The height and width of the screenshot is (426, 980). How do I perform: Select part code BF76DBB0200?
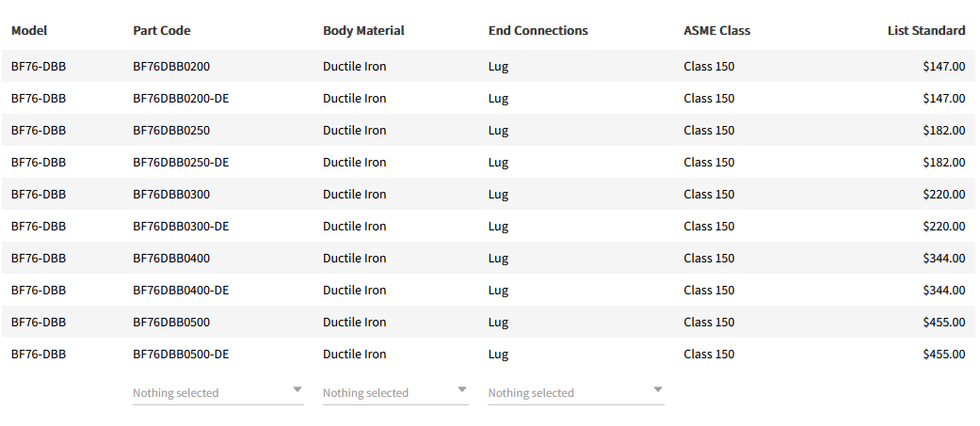(171, 67)
